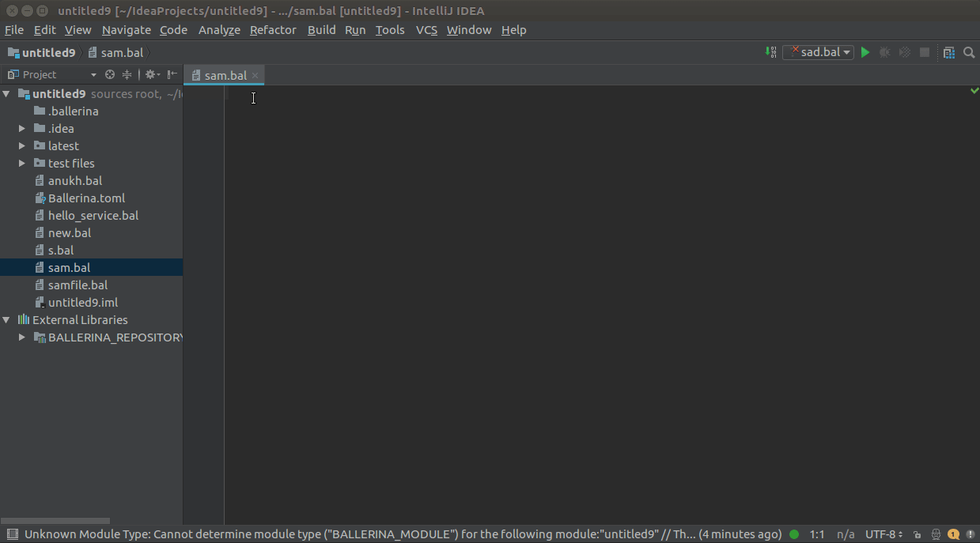980x543 pixels.
Task: Open the Edit menu
Action: point(44,30)
